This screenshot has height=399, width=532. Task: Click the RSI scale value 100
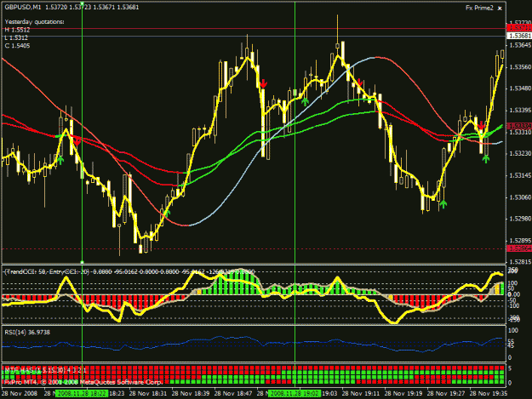click(513, 330)
